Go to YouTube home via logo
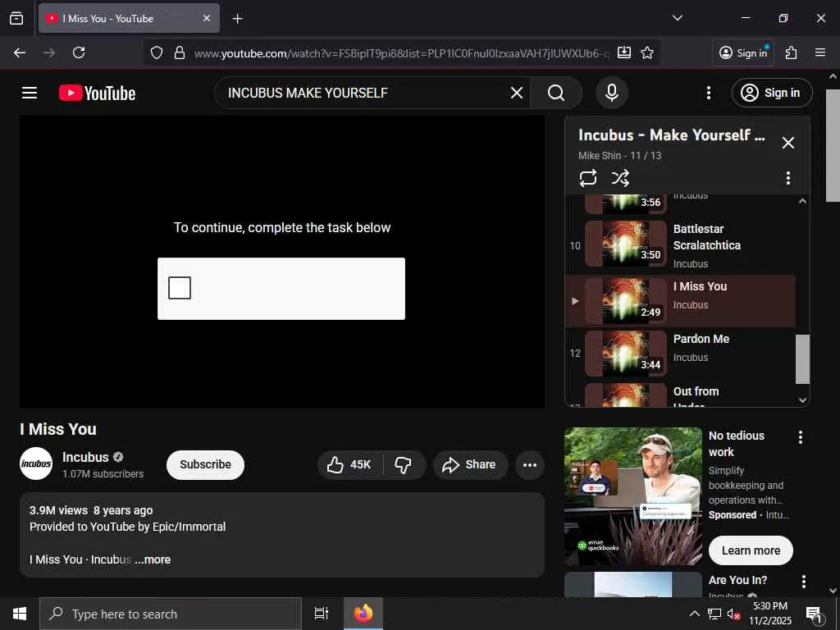 tap(97, 94)
